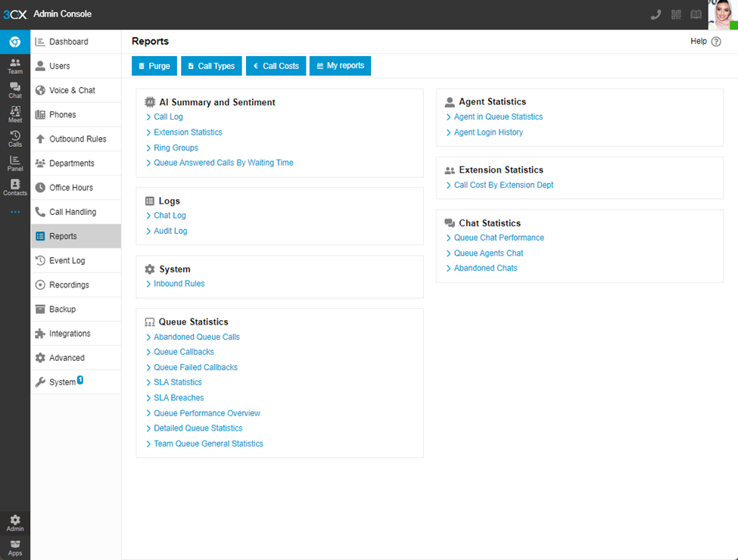The image size is (738, 560).
Task: Open the Contacts icon in sidebar
Action: (x=15, y=187)
